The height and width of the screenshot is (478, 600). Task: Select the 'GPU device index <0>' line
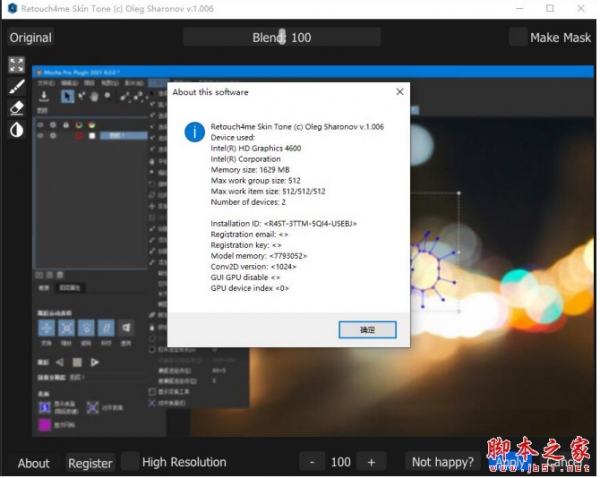pos(249,288)
